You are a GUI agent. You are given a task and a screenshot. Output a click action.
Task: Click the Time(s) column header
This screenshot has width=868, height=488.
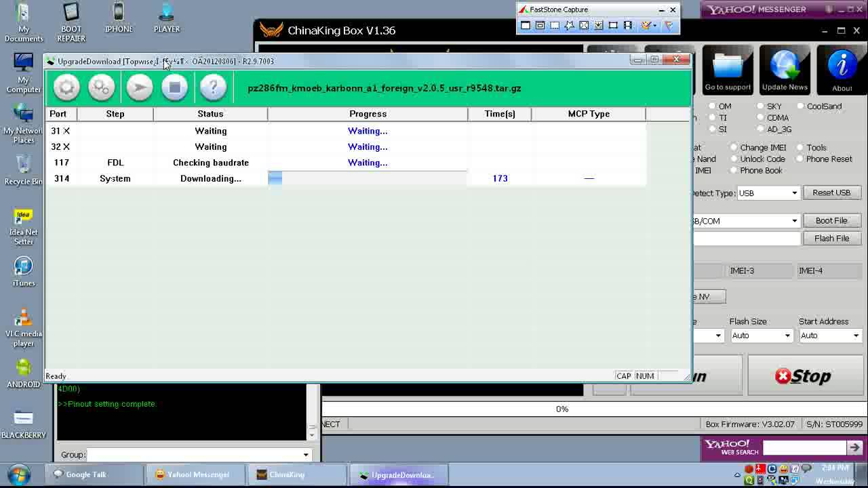pyautogui.click(x=500, y=114)
